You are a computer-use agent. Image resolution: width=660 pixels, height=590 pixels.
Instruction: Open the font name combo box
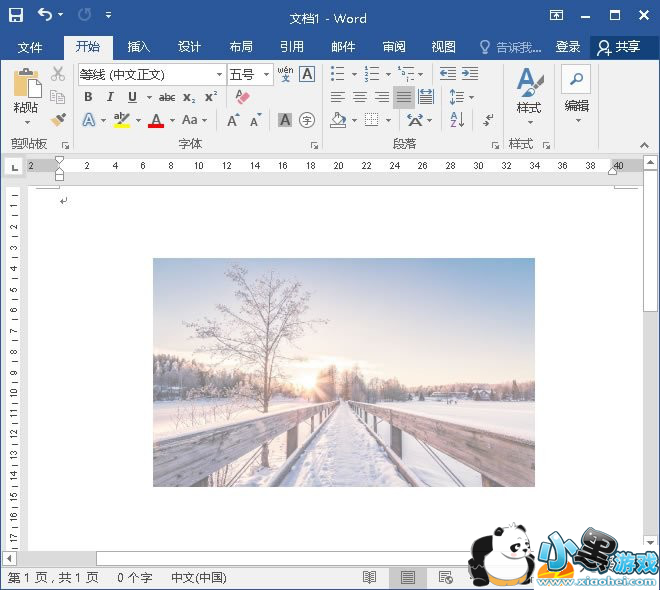pos(152,75)
